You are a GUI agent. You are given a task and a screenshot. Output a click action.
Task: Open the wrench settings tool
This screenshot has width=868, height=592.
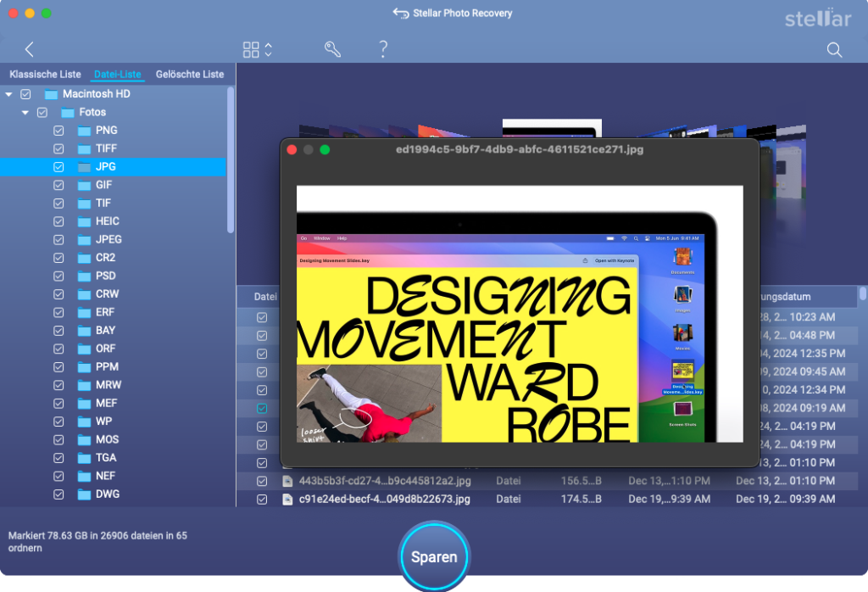pos(332,49)
